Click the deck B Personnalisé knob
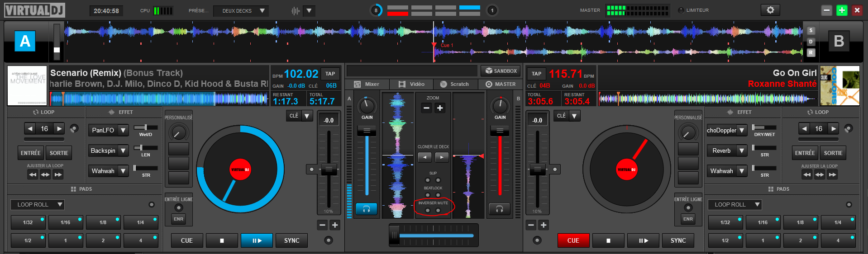 tap(688, 133)
